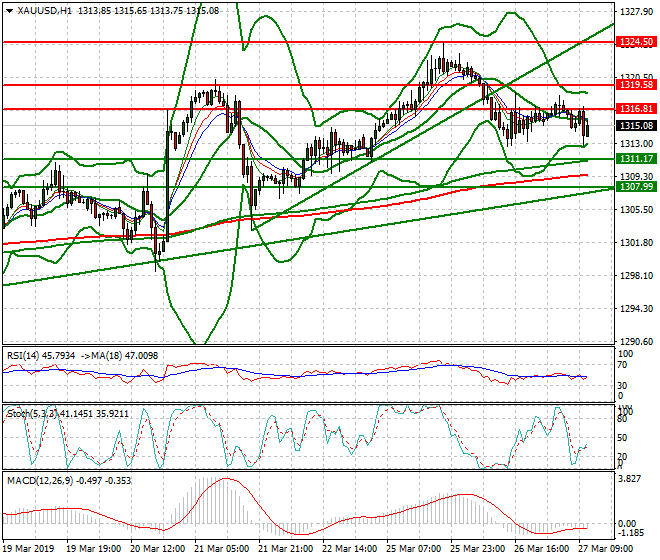
Task: Click the 19 Mar 19:00 time axis label
Action: pos(94,549)
